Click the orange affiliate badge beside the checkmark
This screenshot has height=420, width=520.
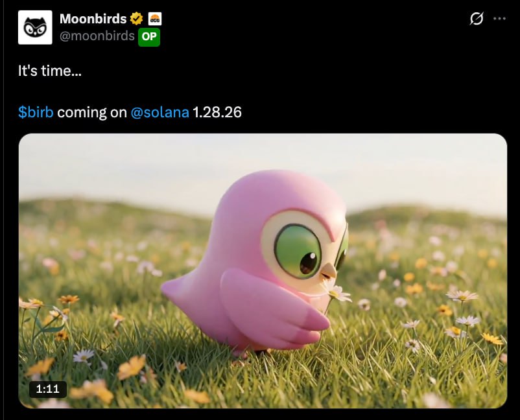[154, 19]
